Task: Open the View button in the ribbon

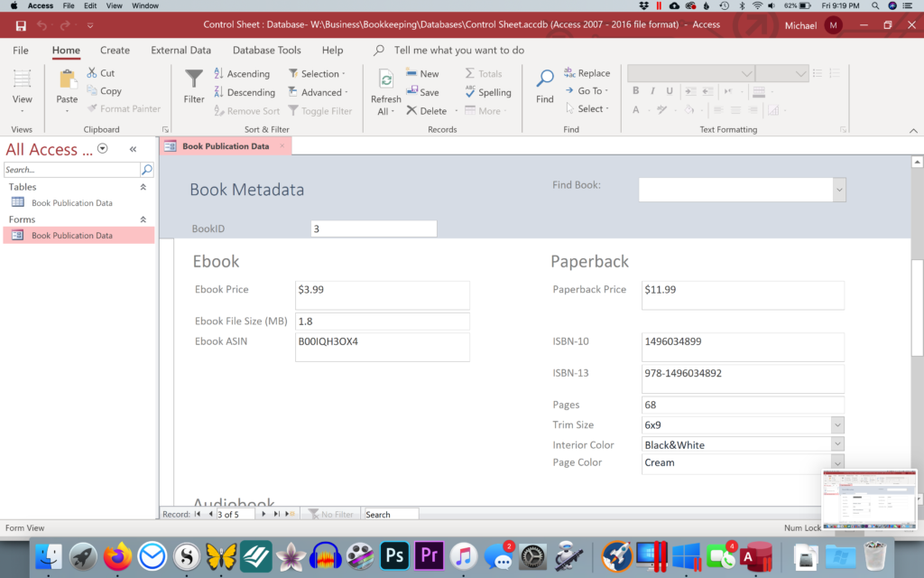Action: 23,91
